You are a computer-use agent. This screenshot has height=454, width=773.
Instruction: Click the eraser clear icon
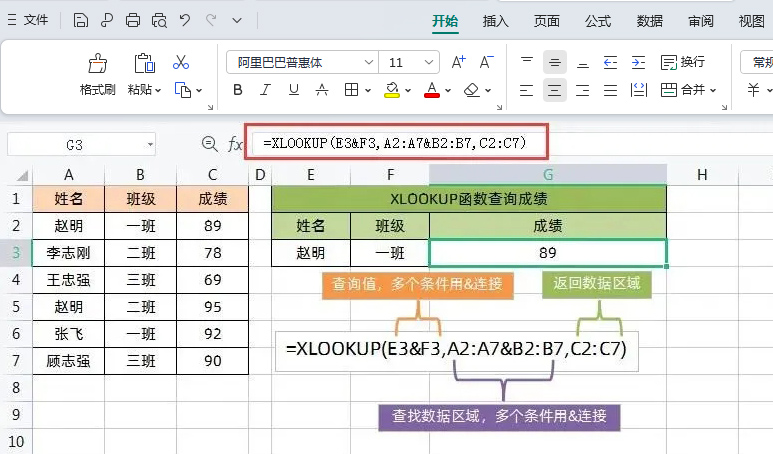tap(472, 90)
